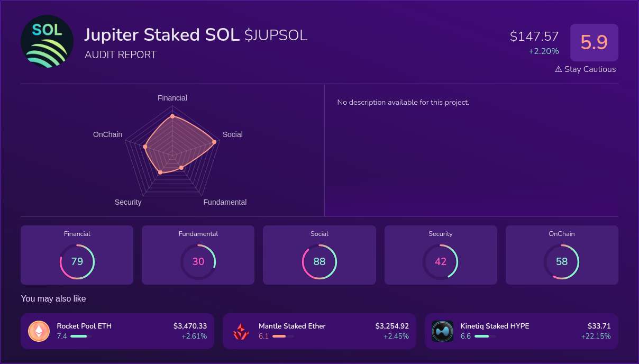Viewport: 639px width, 364px height.
Task: Click the Jupiter Staked SOL project logo
Action: pos(47,41)
